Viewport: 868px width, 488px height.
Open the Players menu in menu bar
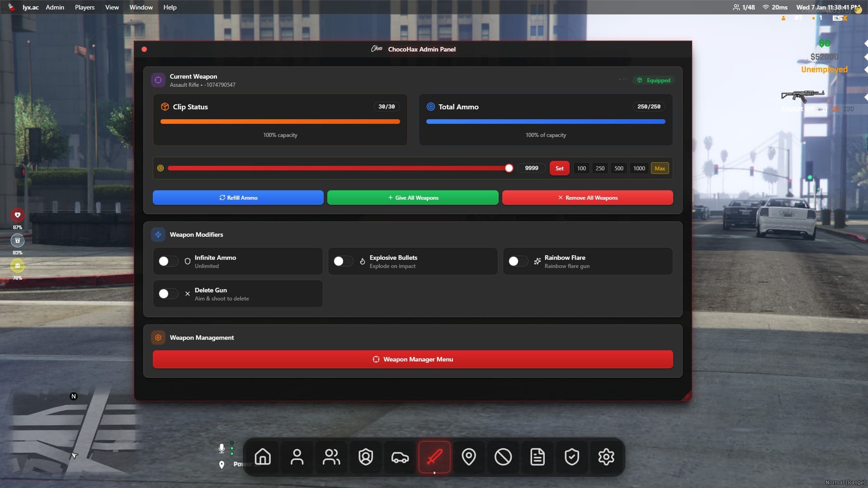pyautogui.click(x=85, y=7)
